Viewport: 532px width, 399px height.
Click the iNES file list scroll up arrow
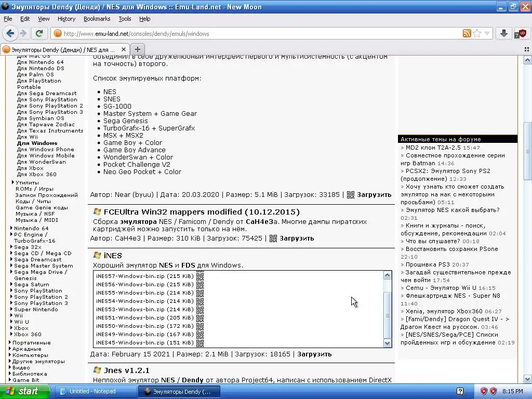point(387,275)
